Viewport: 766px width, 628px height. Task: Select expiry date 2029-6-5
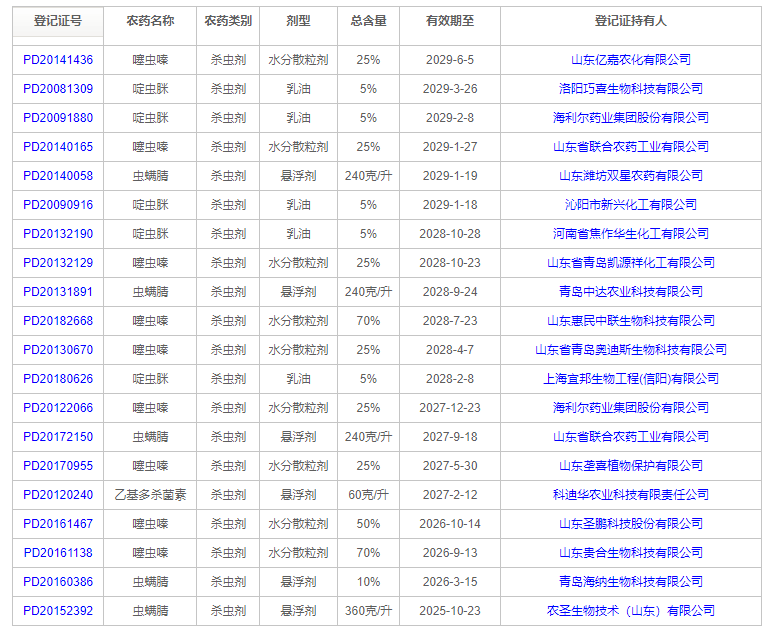[450, 60]
